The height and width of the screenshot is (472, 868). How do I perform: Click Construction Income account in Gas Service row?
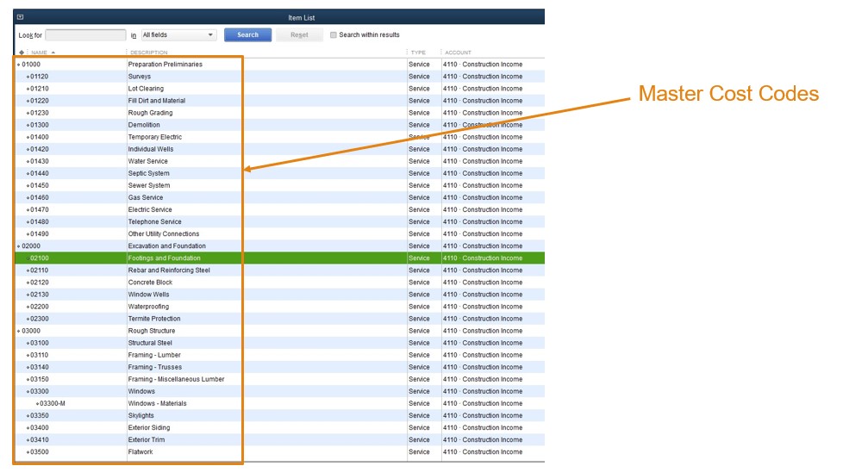(483, 197)
